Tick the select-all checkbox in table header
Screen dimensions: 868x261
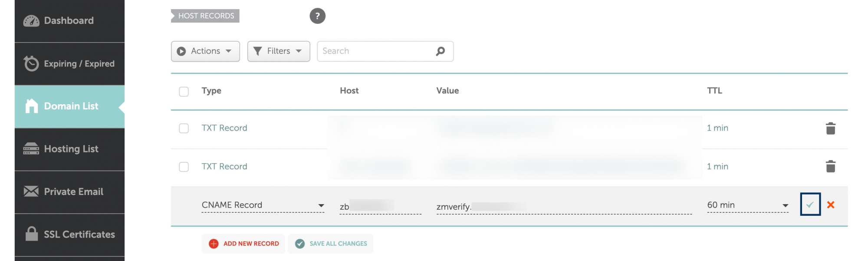[184, 92]
